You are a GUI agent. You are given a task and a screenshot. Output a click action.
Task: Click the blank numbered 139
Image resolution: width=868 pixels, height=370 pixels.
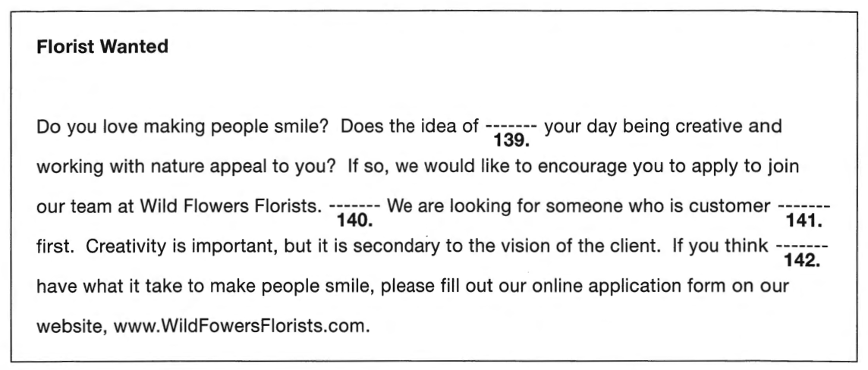[x=511, y=127]
